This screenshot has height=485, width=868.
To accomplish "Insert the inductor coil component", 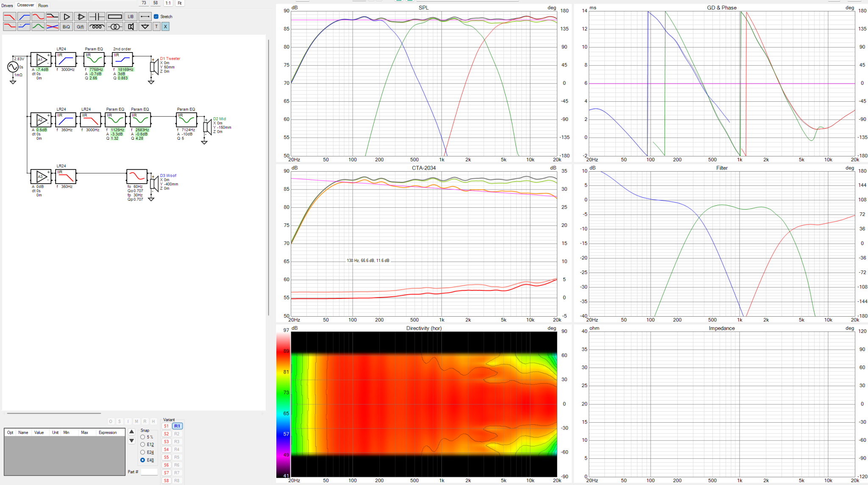I will point(97,27).
